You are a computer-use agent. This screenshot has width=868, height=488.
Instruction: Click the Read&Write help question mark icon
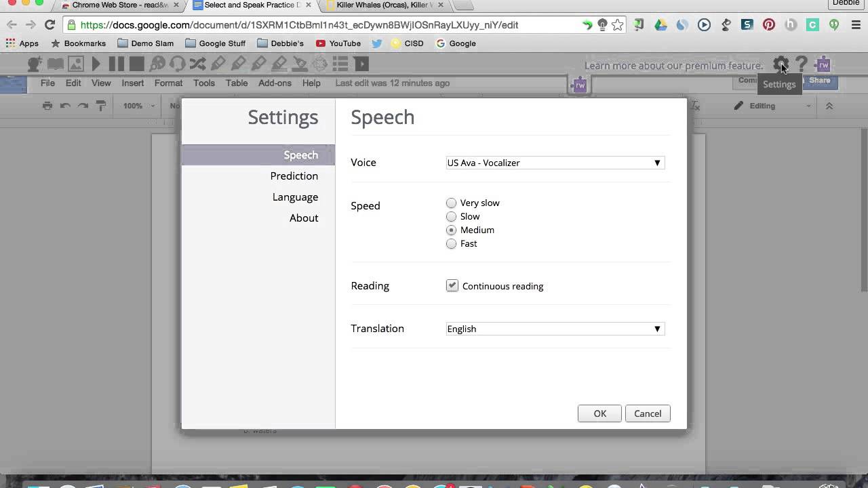pos(802,65)
